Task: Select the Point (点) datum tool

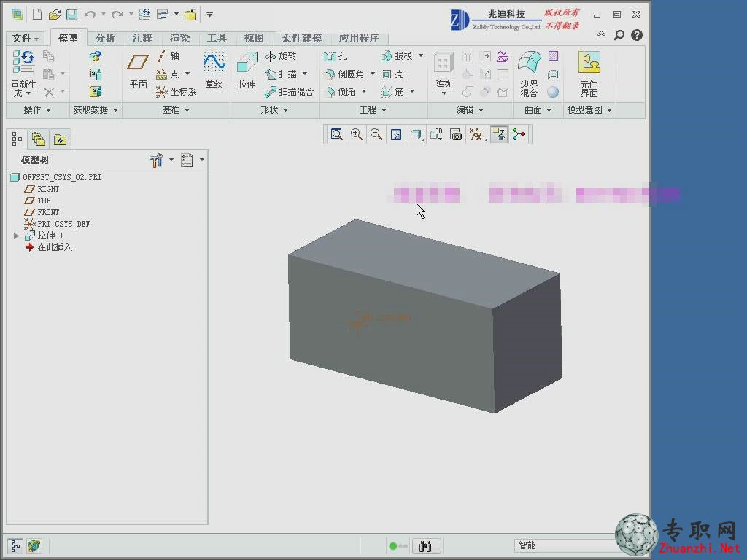Action: [169, 74]
